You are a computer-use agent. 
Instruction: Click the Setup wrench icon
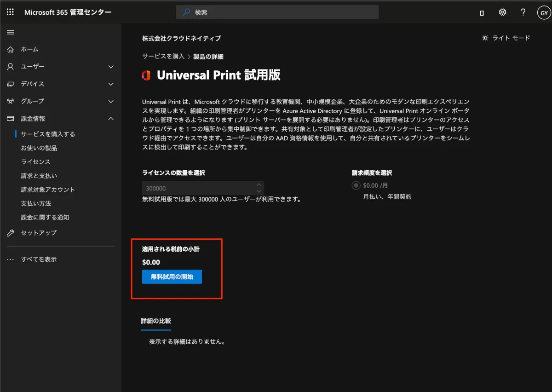tap(11, 233)
